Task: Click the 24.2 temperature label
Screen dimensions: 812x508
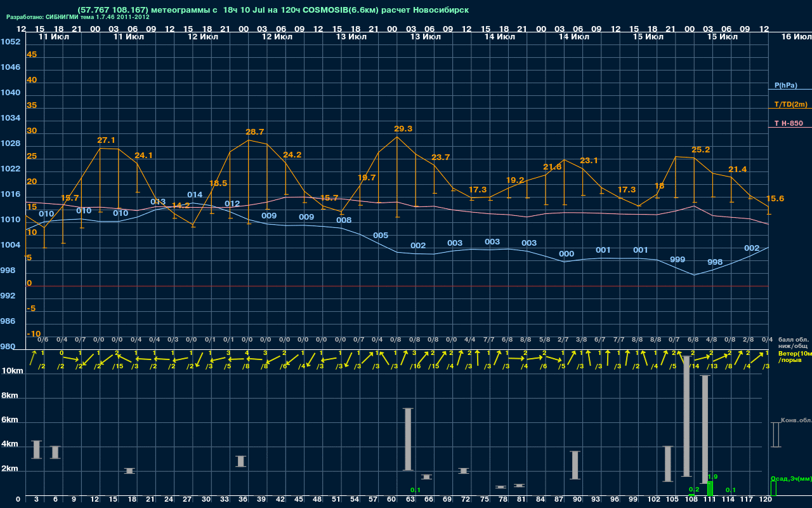Action: [x=292, y=155]
